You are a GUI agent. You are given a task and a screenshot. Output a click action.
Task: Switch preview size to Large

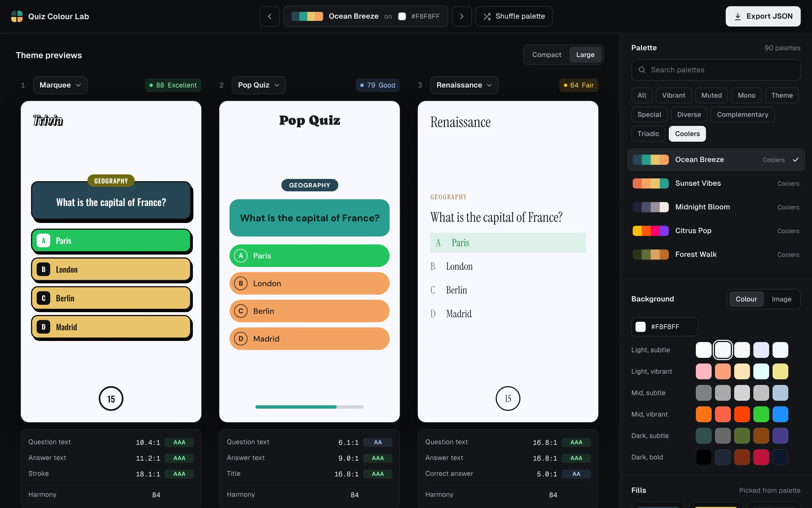[x=585, y=55]
